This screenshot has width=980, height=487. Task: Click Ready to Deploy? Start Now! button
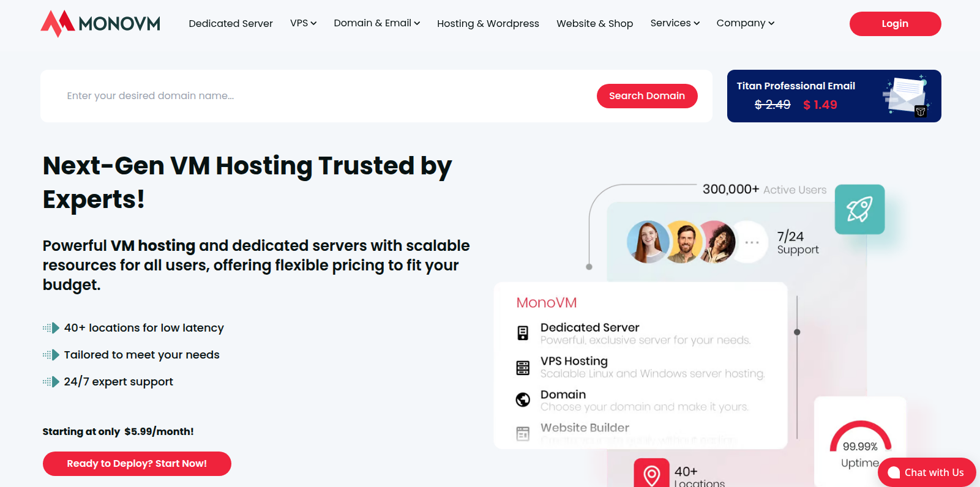coord(137,464)
